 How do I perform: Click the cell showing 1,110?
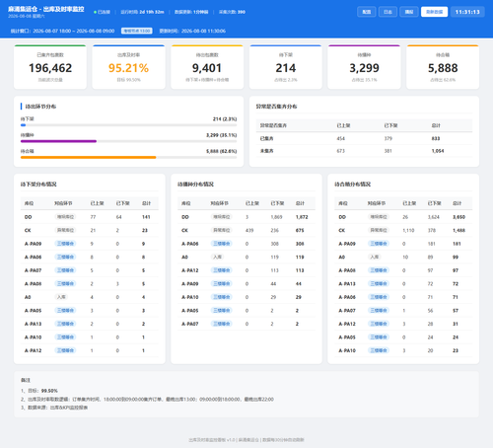pyautogui.click(x=408, y=231)
